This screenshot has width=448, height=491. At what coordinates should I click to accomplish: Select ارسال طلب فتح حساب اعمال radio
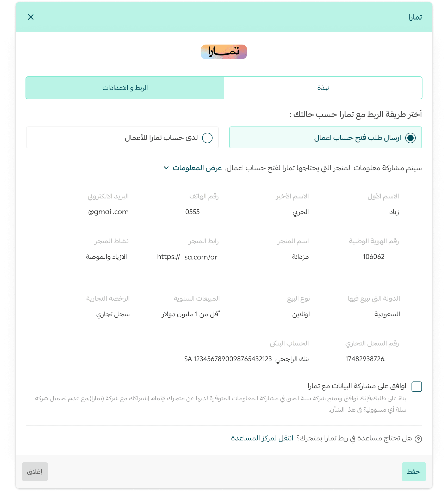pyautogui.click(x=410, y=138)
